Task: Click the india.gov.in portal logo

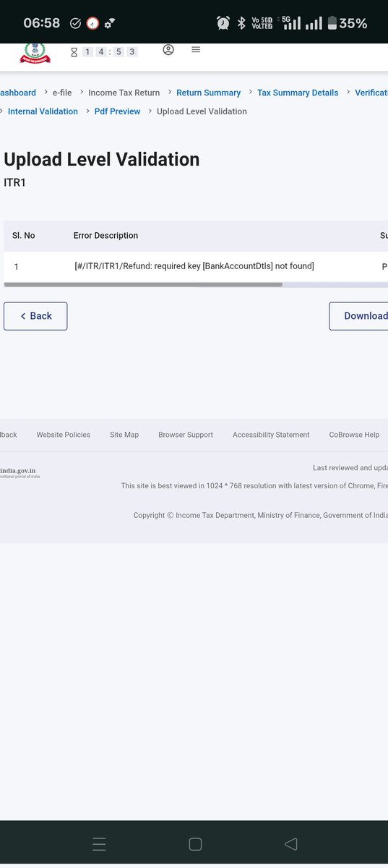Action: [x=20, y=473]
